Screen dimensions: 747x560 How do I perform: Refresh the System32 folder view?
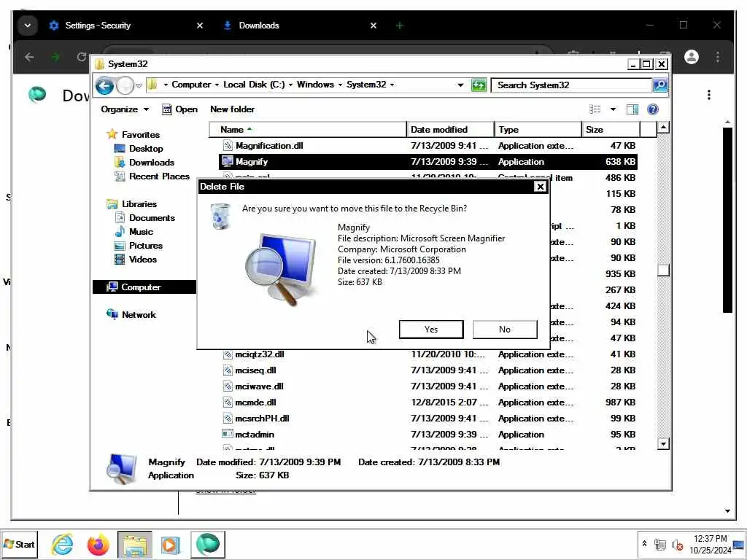[479, 85]
